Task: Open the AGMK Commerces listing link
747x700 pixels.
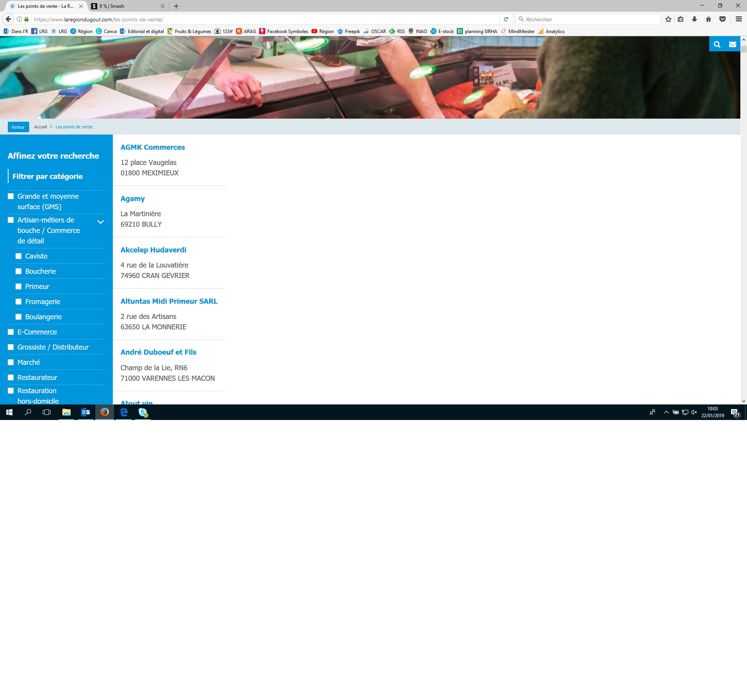Action: coord(153,147)
